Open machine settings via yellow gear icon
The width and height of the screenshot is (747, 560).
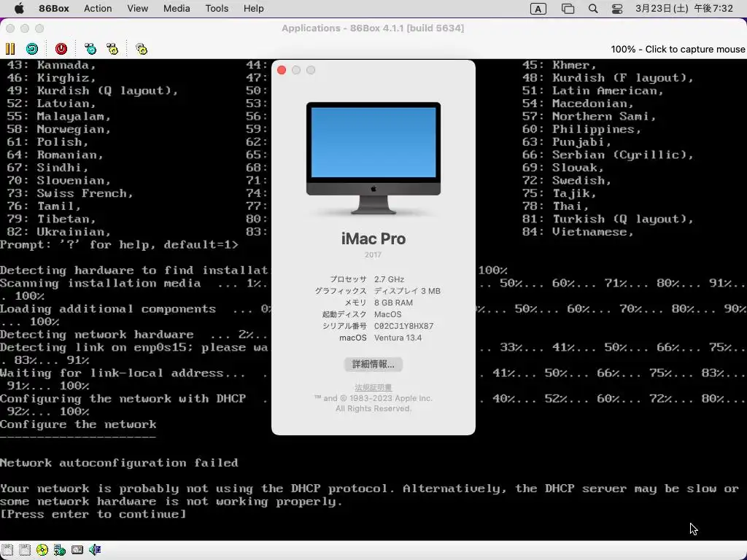(x=142, y=49)
